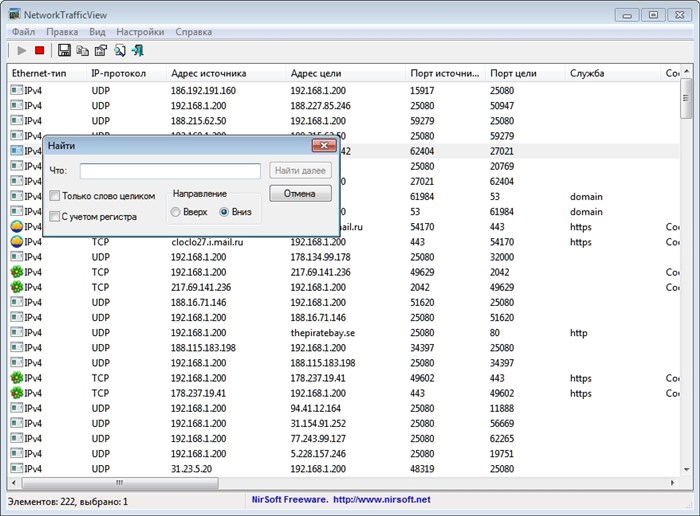The image size is (700, 516).
Task: Click the horizontal scrollbar thumb
Action: coord(120,483)
